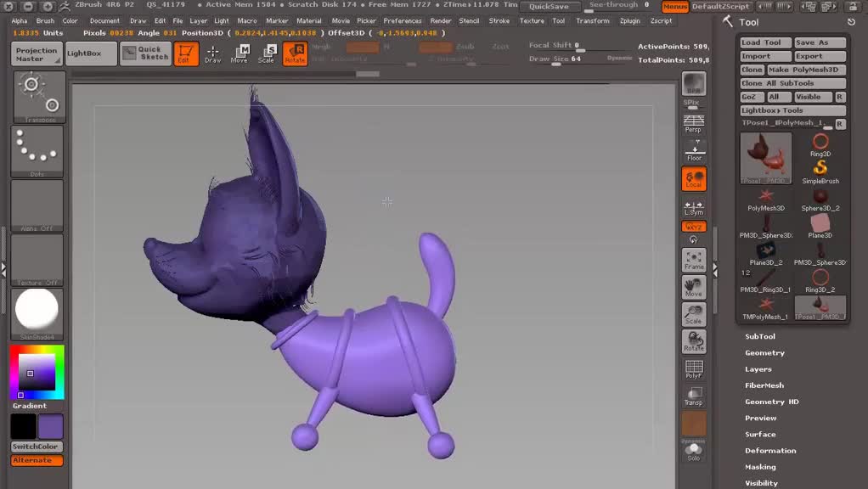Click the Move canvas icon on right shelf
This screenshot has width=868, height=489.
[694, 287]
